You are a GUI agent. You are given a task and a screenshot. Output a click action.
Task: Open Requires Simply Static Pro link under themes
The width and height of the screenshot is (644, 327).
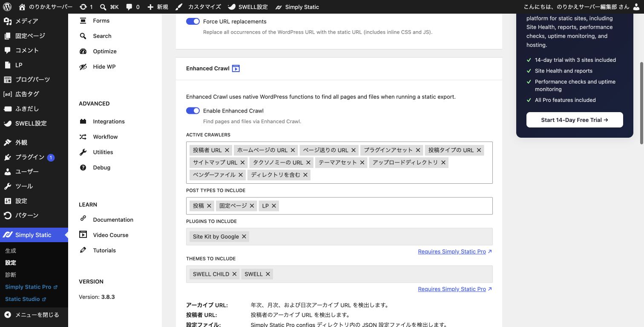[455, 289]
